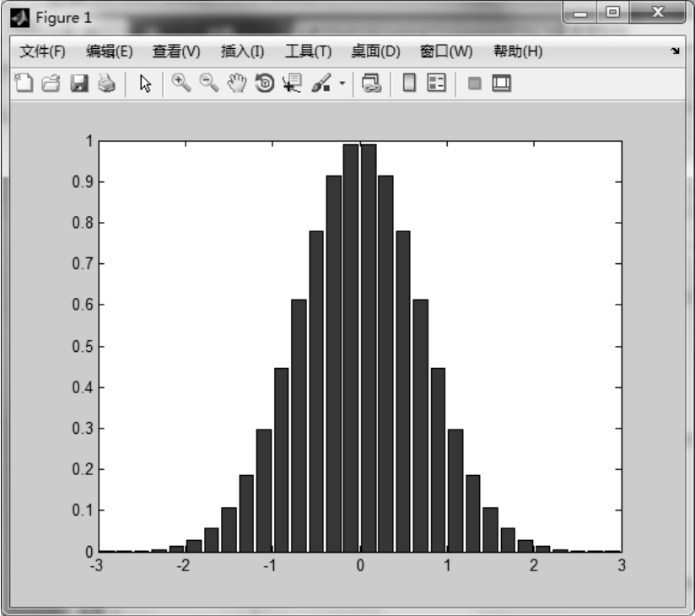Image resolution: width=695 pixels, height=616 pixels.
Task: Open the 帮助(H) menu
Action: click(517, 52)
